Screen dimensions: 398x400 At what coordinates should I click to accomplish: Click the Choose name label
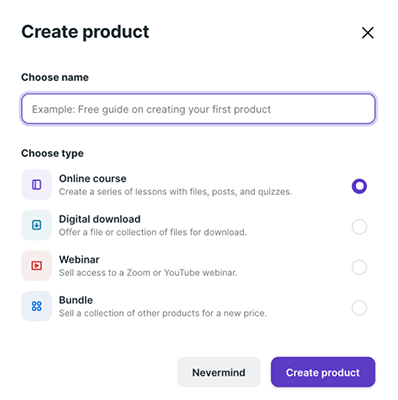pyautogui.click(x=55, y=77)
